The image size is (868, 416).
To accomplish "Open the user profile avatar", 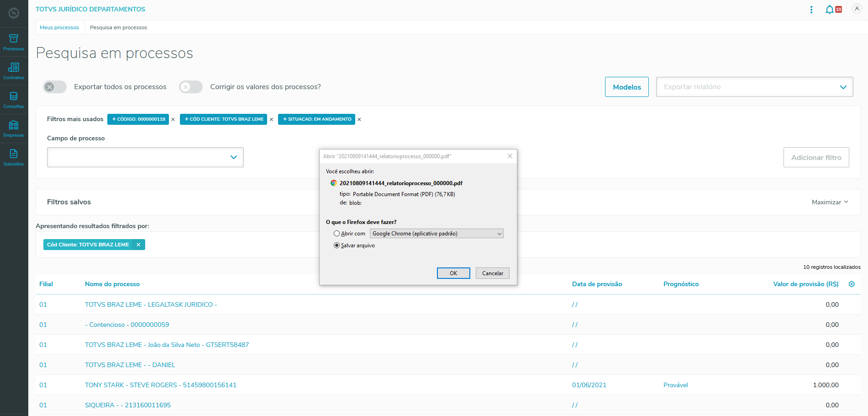I will coord(857,9).
